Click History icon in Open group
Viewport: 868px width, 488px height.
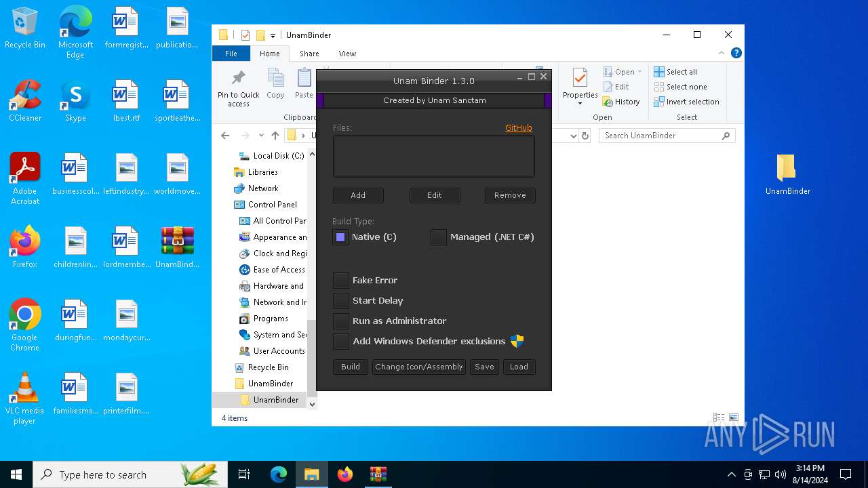[x=608, y=102]
